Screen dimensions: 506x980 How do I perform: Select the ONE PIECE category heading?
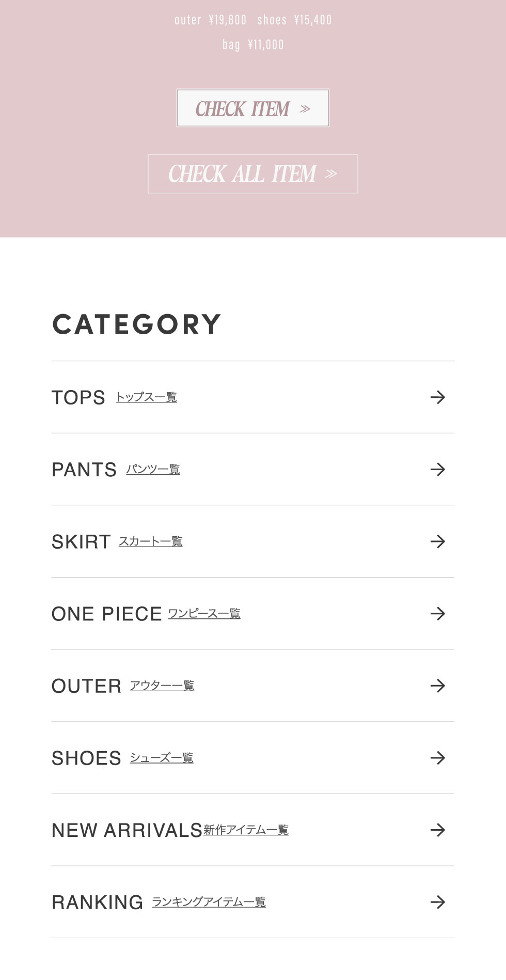pos(106,614)
